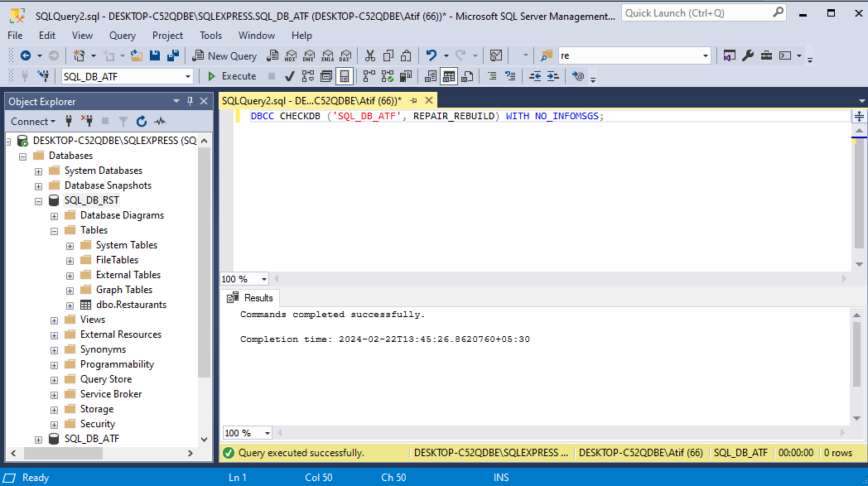Click the New Query toolbar button
The image size is (868, 486).
(x=224, y=55)
